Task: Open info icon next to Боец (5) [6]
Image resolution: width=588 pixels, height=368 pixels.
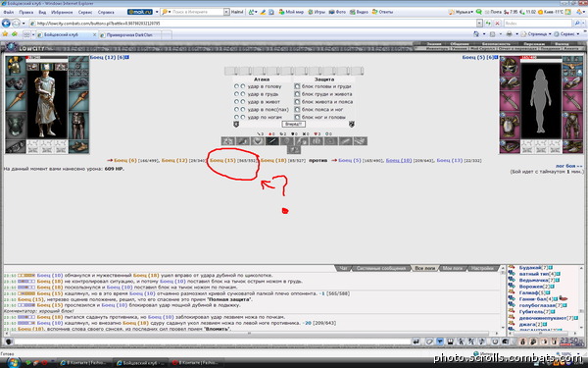Action: click(497, 58)
